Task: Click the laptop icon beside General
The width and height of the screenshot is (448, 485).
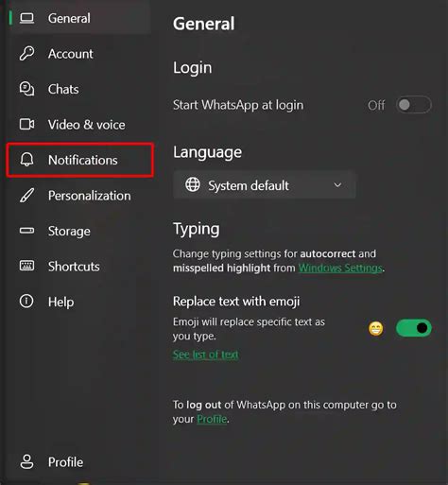Action: (26, 18)
